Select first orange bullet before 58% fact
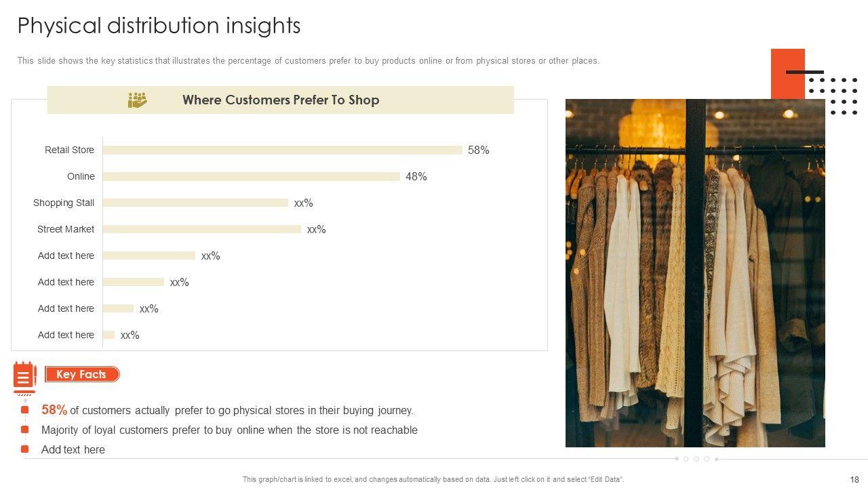Image resolution: width=868 pixels, height=488 pixels. (25, 410)
